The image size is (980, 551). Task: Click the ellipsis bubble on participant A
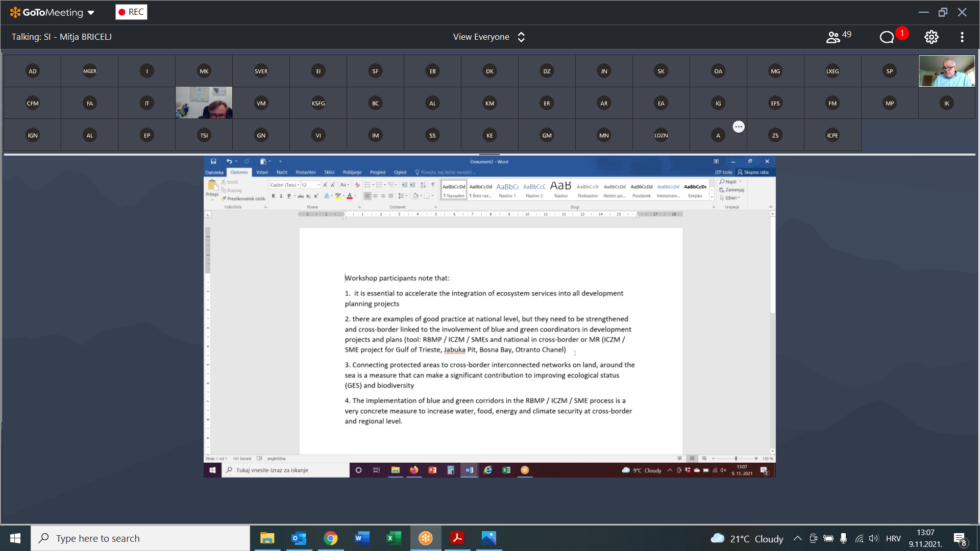pos(738,127)
